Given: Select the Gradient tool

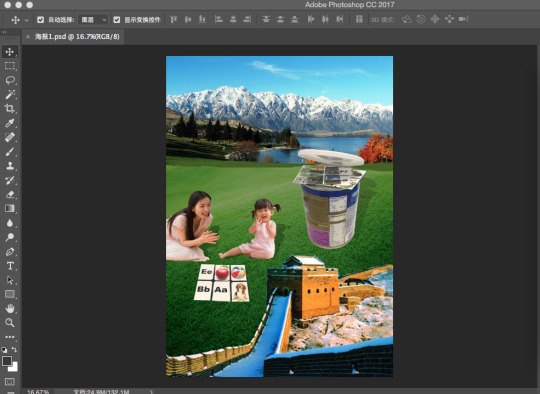Looking at the screenshot, I should point(10,208).
